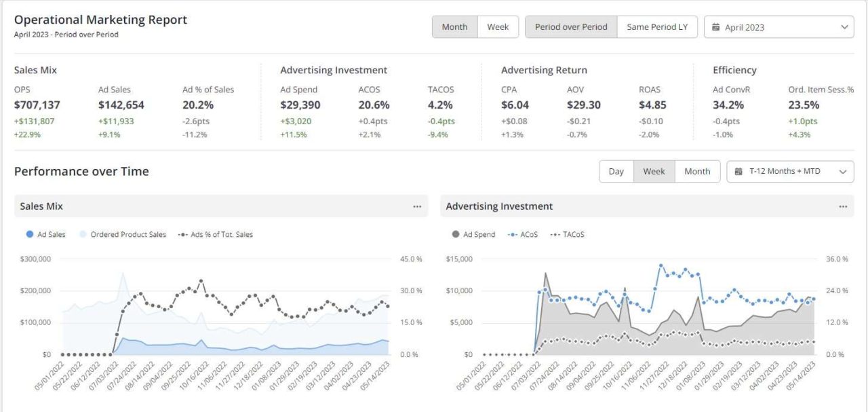
Task: Select Month granularity for Performance over Time
Action: click(697, 171)
